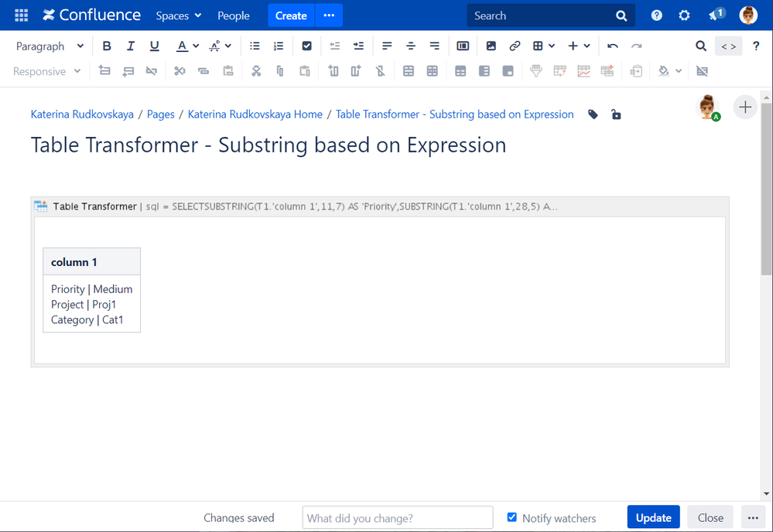Open page restrictions lock icon
Image resolution: width=773 pixels, height=532 pixels.
616,114
